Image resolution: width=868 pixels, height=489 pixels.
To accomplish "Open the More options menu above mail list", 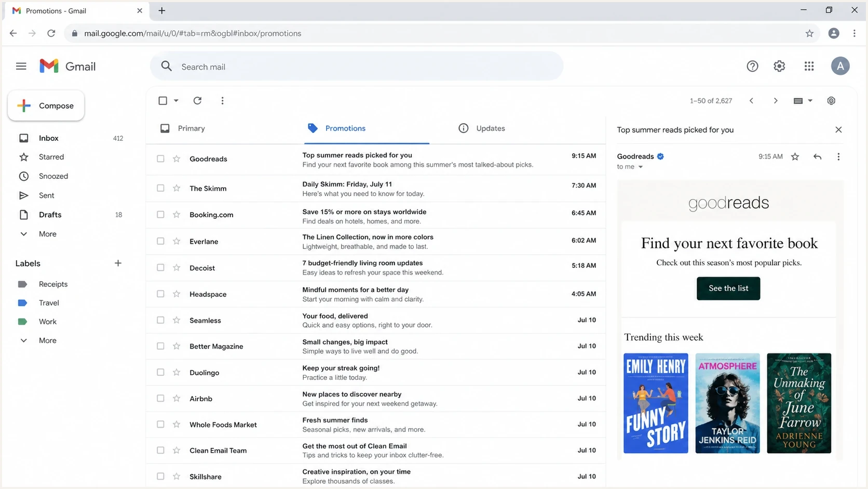I will click(222, 100).
